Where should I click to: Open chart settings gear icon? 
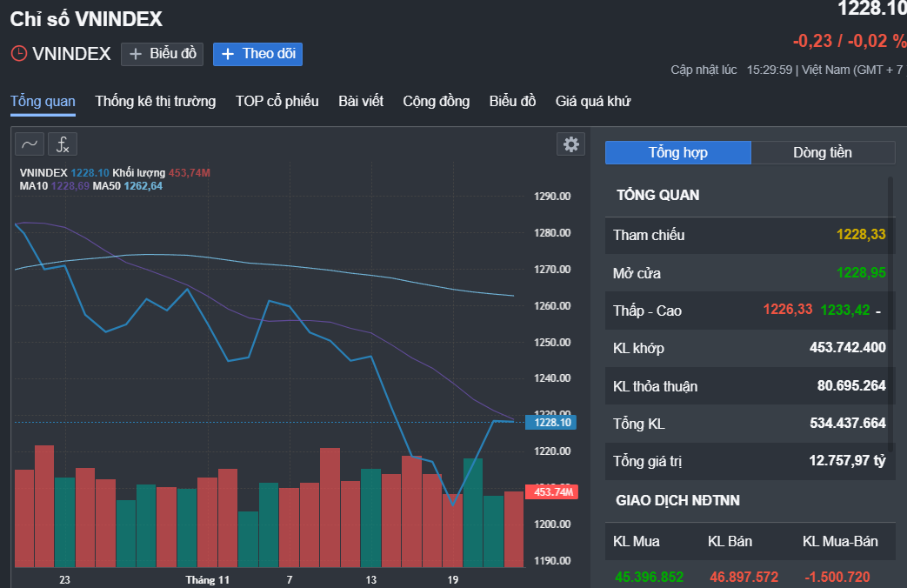[x=571, y=144]
